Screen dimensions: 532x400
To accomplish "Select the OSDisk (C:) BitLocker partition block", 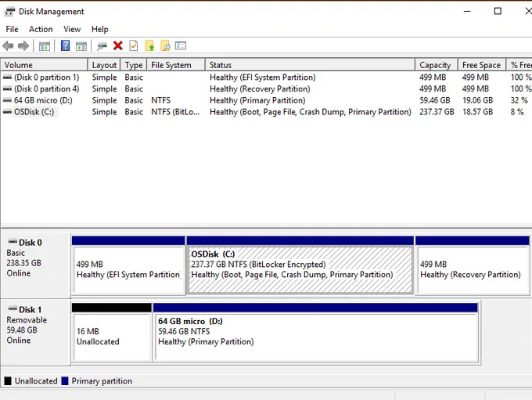I will click(x=300, y=269).
